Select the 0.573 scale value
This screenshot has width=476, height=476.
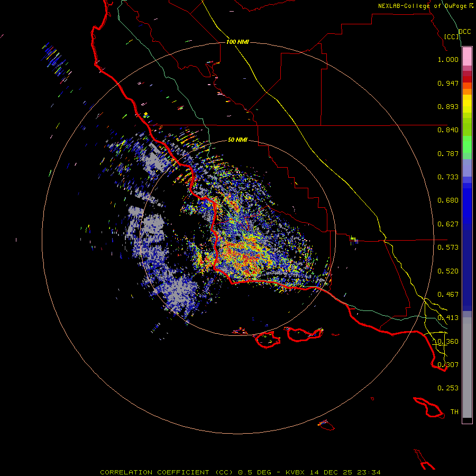point(448,248)
